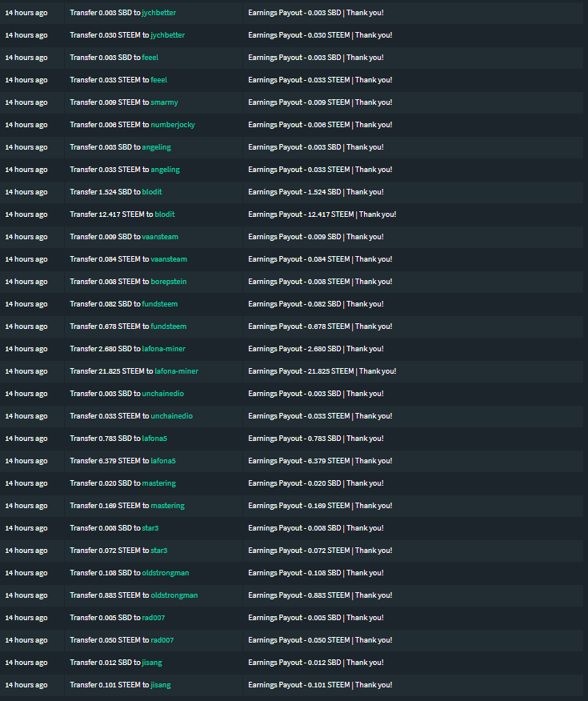Image resolution: width=588 pixels, height=701 pixels.
Task: Open unchainedio link in 0.033 STEEM transfer
Action: coord(171,416)
